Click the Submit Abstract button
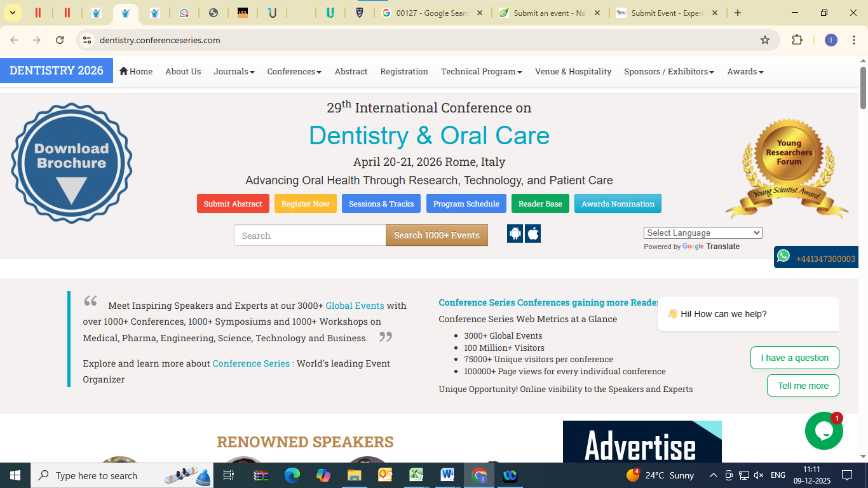Screen dimensions: 868x488 click(233, 203)
